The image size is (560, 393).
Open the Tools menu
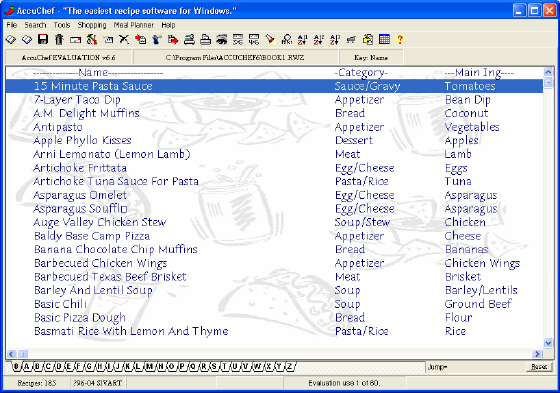coord(62,25)
